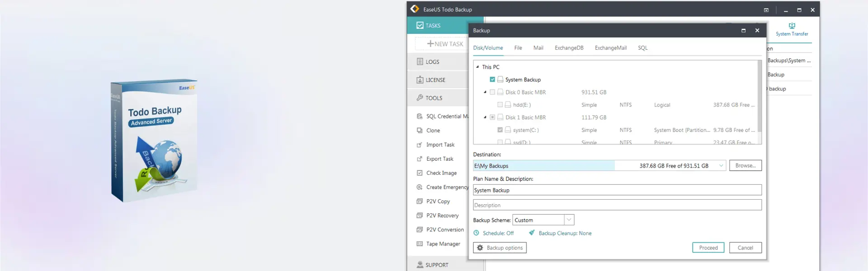Select the 931.51 GB size cell

594,92
